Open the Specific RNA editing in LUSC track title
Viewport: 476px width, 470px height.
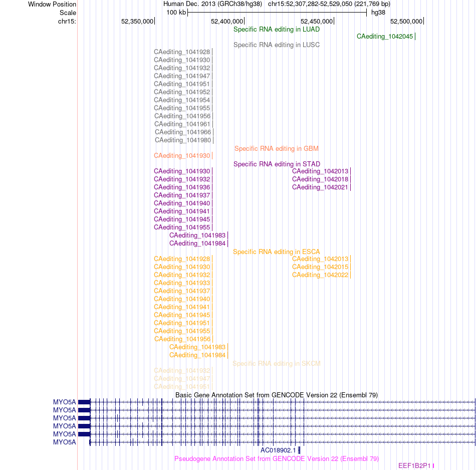click(276, 45)
